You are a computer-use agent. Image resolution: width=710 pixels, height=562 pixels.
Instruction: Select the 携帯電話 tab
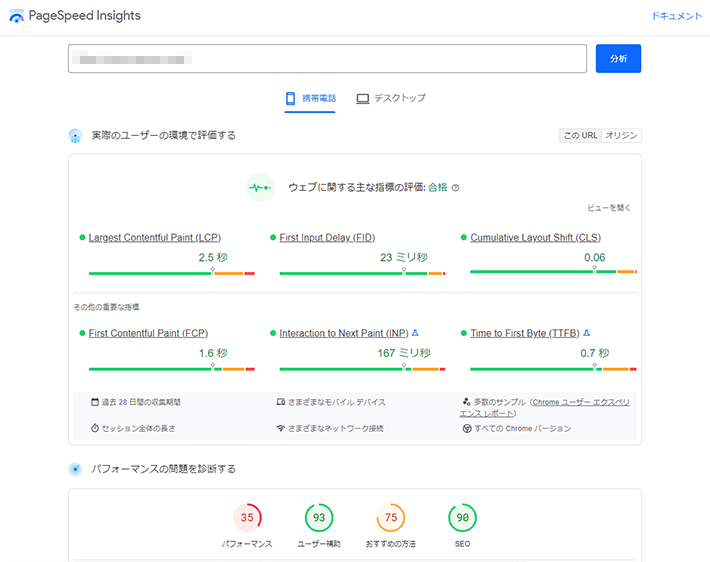point(310,98)
